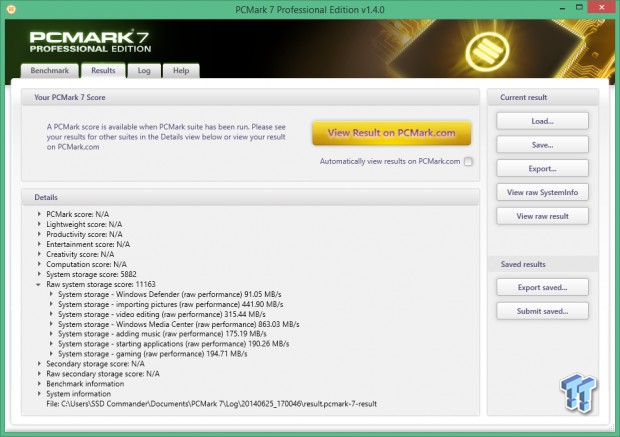Select 'PCMark score: N/A' row text
Viewport: 620px width, 437px height.
click(x=78, y=214)
